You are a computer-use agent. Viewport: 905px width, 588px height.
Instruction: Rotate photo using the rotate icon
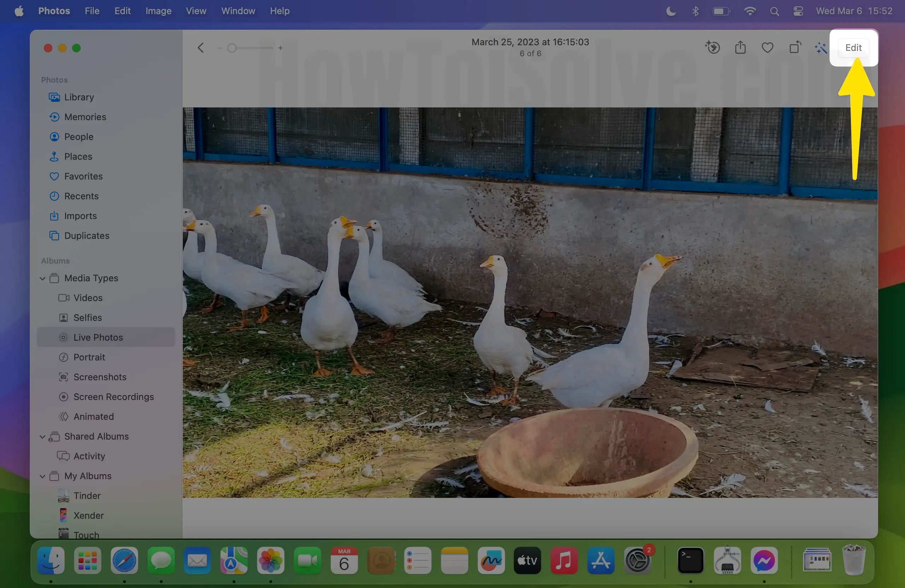click(x=795, y=48)
